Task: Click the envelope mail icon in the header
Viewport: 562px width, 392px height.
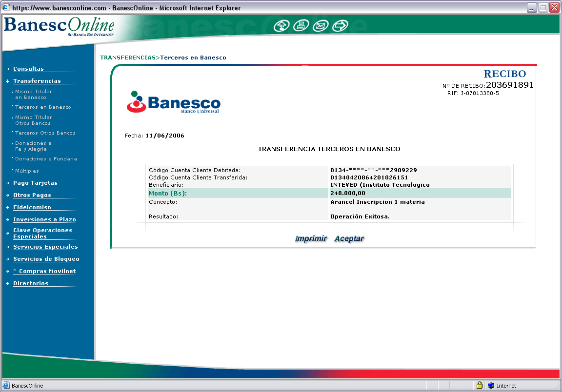Action: coord(321,26)
